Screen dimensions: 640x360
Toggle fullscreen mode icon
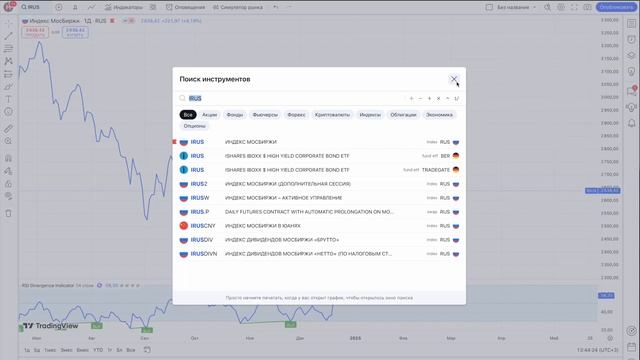pos(574,7)
